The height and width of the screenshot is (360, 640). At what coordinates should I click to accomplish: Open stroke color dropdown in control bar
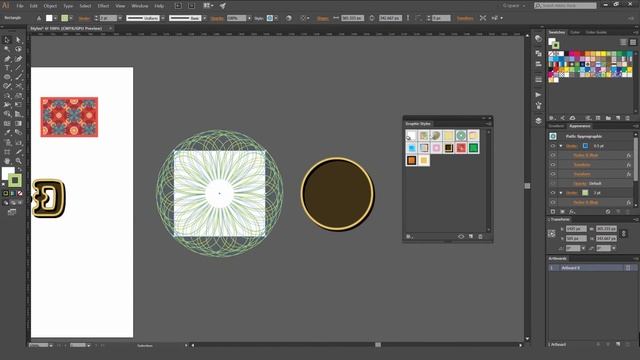[71, 18]
